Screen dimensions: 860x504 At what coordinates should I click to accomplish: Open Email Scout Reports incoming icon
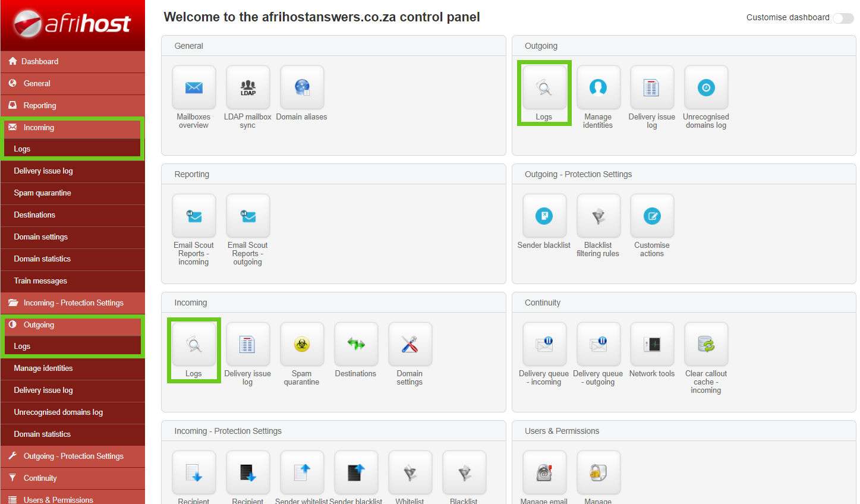194,216
